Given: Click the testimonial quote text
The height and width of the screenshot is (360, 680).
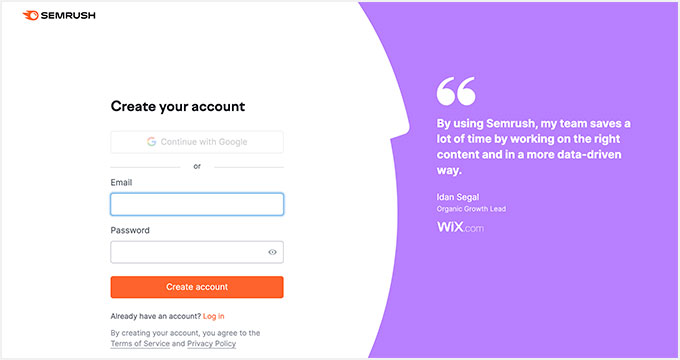Looking at the screenshot, I should (x=533, y=147).
